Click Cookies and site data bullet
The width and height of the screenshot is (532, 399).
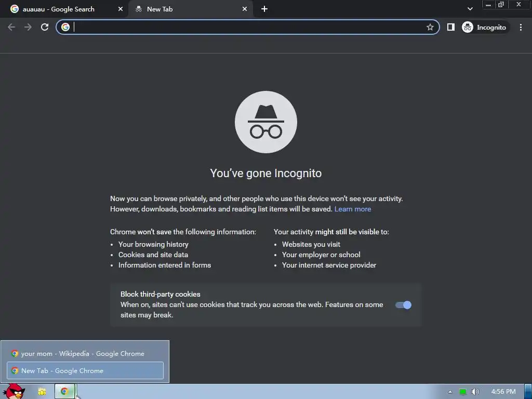153,255
